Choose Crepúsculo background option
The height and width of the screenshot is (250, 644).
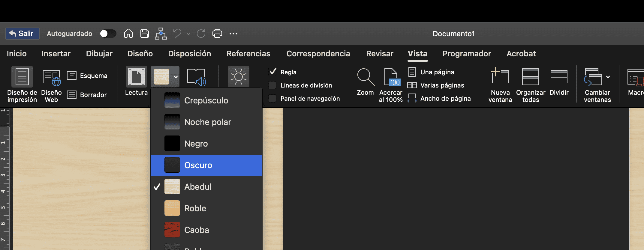(206, 100)
